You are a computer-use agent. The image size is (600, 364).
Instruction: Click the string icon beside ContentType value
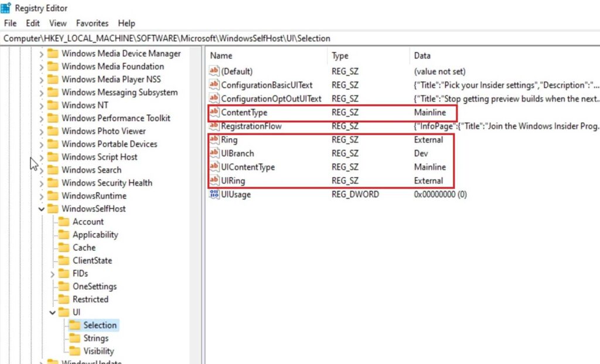pyautogui.click(x=214, y=112)
